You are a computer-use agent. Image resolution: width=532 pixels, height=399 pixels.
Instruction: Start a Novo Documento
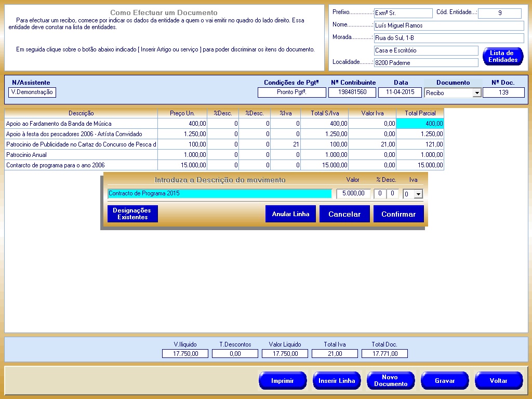point(390,381)
